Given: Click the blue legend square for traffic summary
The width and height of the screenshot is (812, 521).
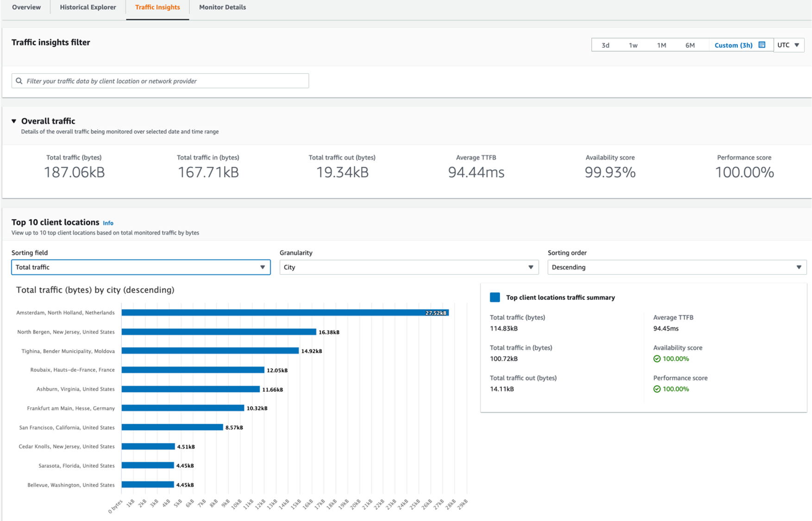Looking at the screenshot, I should point(495,297).
